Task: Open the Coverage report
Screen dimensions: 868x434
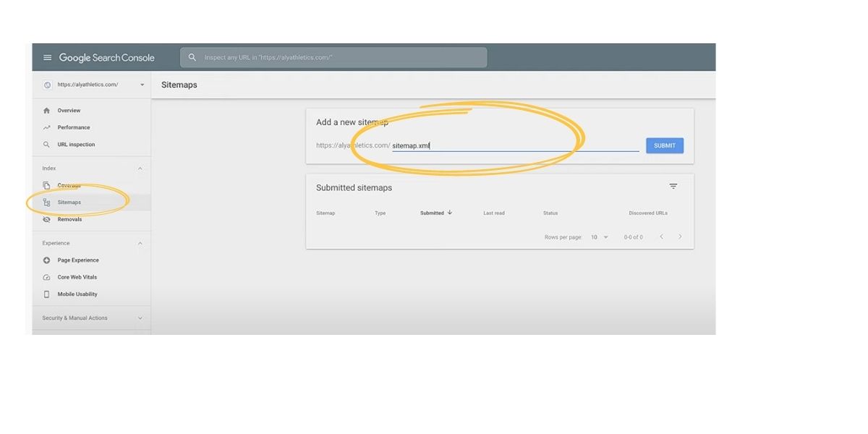Action: click(69, 186)
